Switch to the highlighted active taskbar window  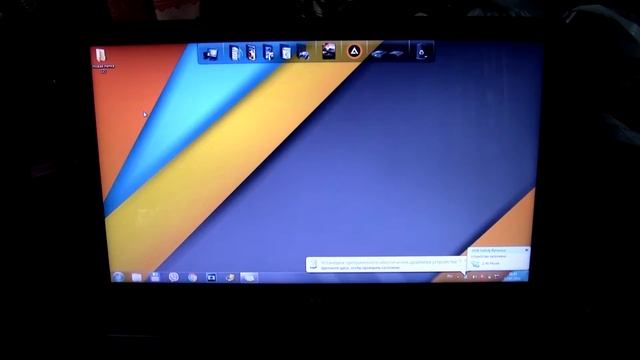pyautogui.click(x=249, y=278)
